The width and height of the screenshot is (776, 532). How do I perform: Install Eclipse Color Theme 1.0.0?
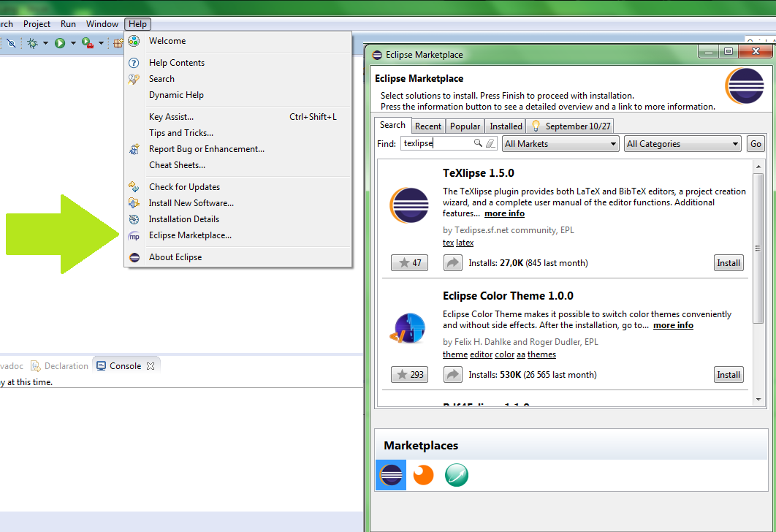[x=729, y=375]
